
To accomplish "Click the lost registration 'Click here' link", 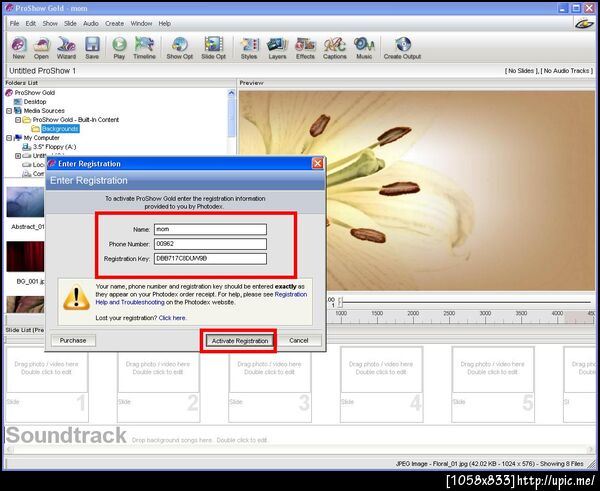I will click(x=172, y=318).
